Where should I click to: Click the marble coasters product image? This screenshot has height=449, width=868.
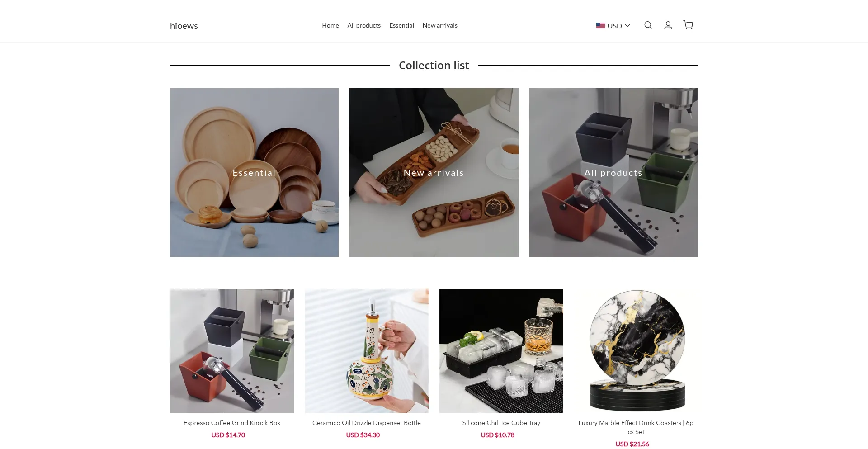[x=636, y=351]
